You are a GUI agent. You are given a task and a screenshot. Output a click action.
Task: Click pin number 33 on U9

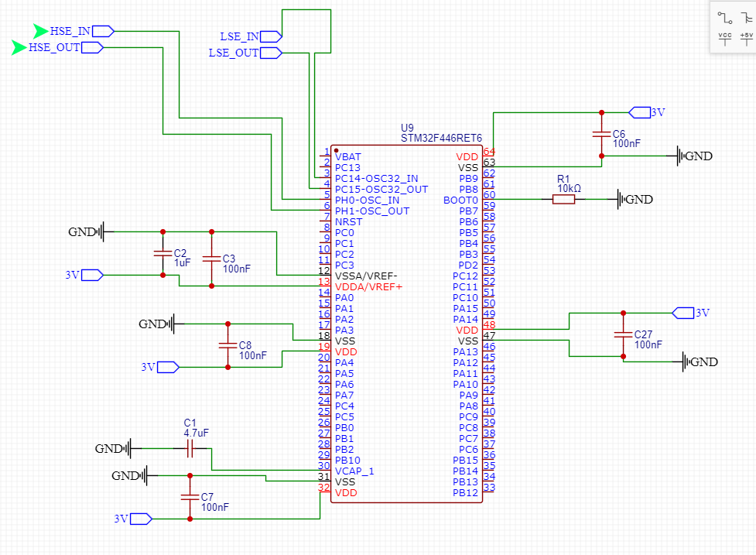(489, 488)
